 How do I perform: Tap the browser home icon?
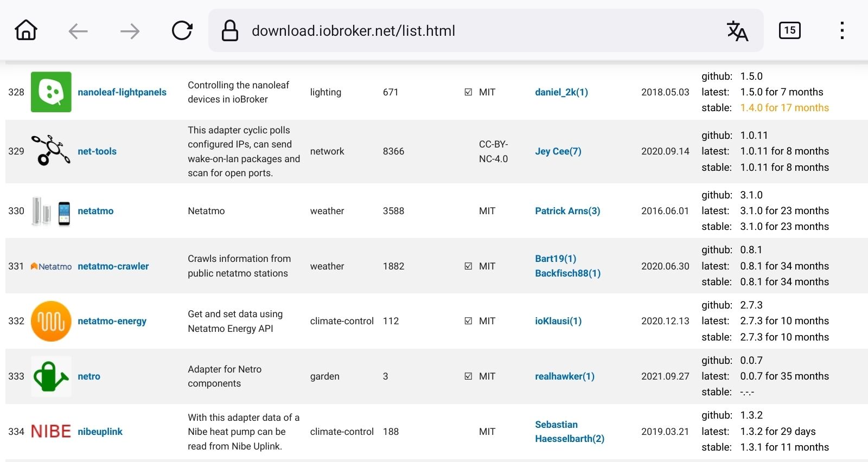[x=26, y=30]
